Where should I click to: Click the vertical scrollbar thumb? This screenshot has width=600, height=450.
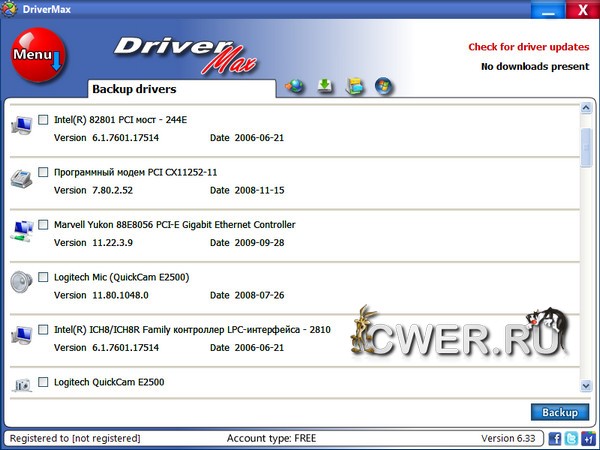click(x=586, y=148)
